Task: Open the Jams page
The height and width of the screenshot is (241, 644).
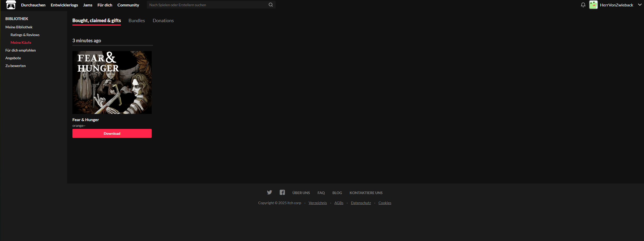Action: point(88,5)
